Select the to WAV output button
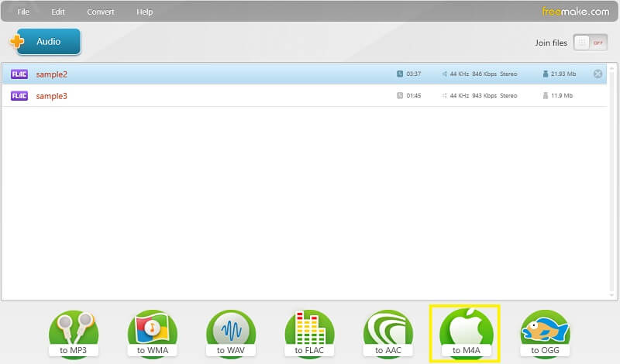This screenshot has height=364, width=620. pos(231,335)
